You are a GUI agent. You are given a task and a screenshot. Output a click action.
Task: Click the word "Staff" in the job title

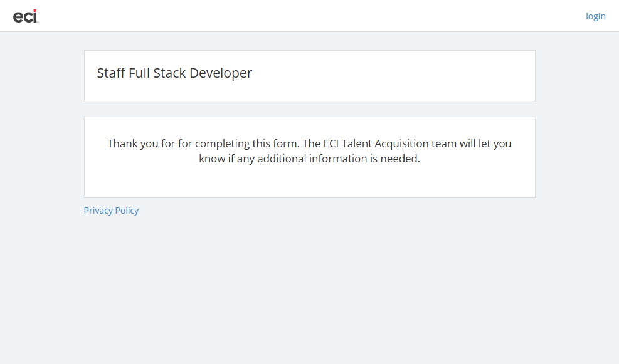click(x=111, y=73)
